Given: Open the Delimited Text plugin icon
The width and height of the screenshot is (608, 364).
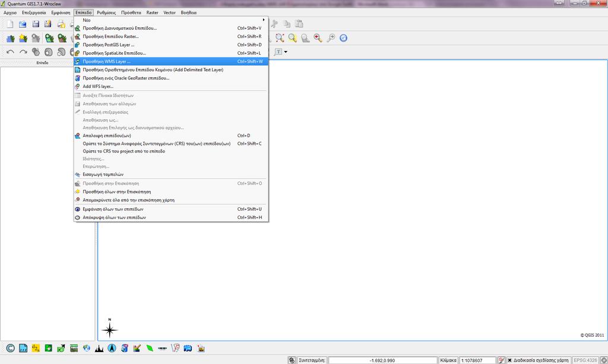Looking at the screenshot, I should click(x=23, y=348).
